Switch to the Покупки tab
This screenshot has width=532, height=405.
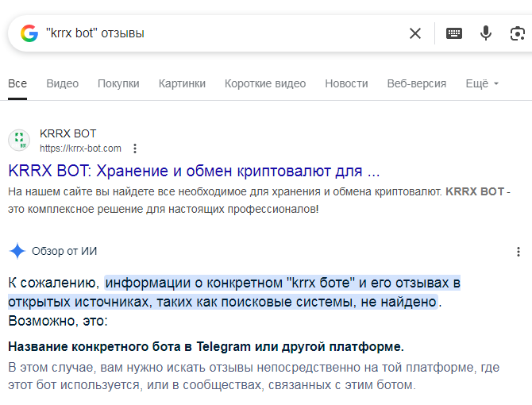(x=118, y=83)
